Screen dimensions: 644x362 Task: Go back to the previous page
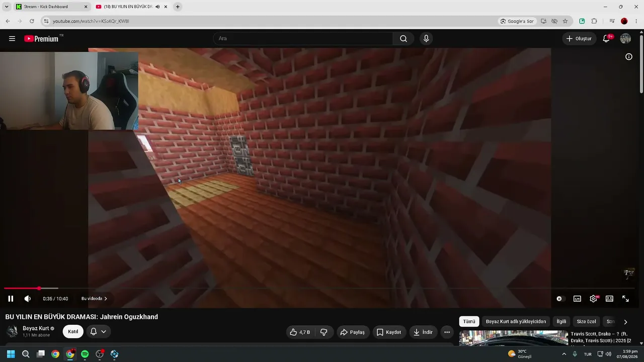pos(8,21)
